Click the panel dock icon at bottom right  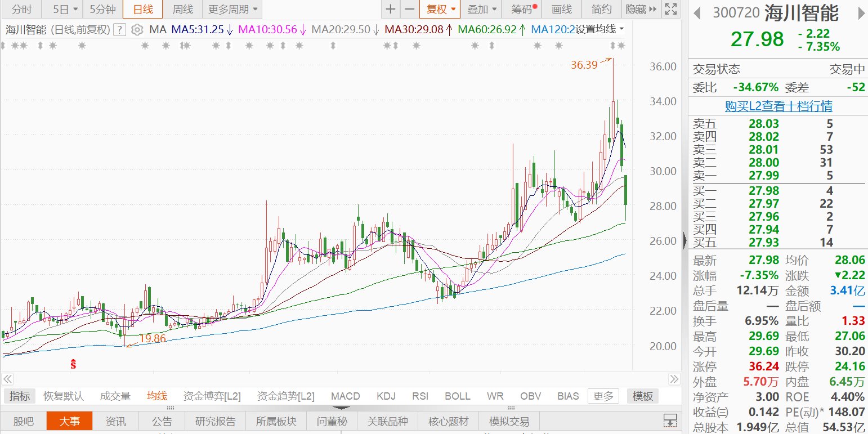click(670, 420)
